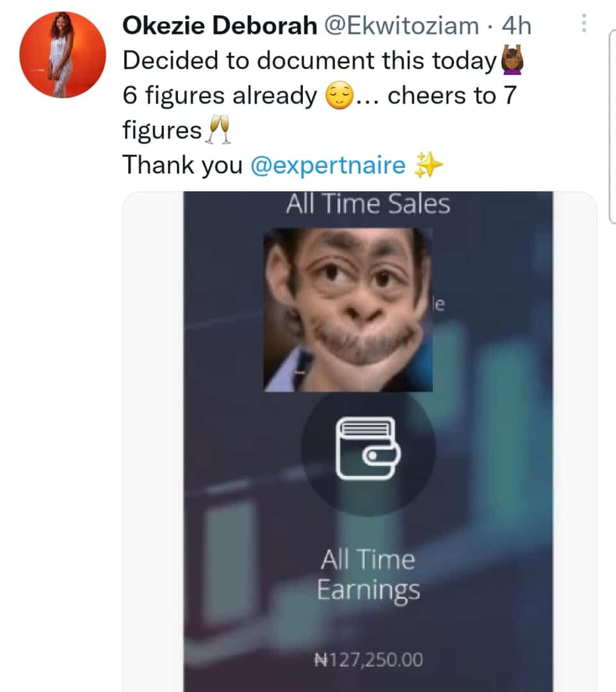Open the @expertnaire mention link

[x=328, y=165]
